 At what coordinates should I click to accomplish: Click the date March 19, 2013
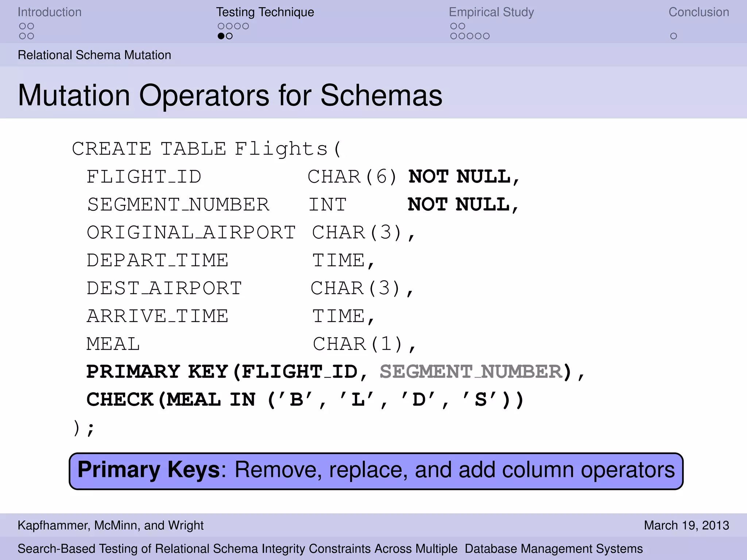(x=686, y=525)
